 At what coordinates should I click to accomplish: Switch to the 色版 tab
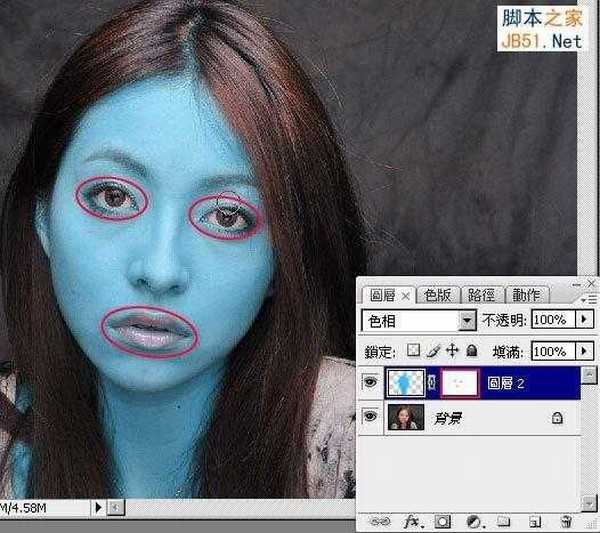point(437,295)
